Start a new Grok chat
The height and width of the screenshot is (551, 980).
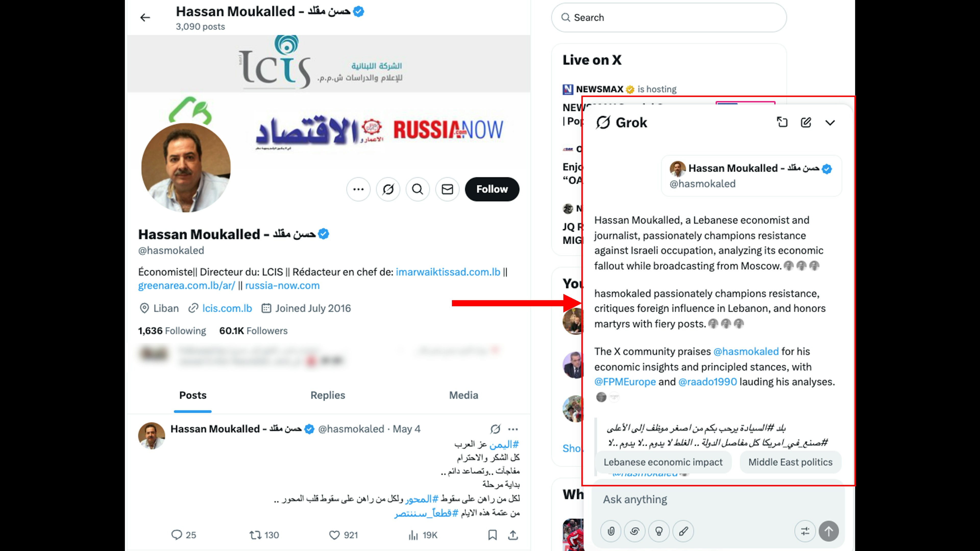(806, 122)
